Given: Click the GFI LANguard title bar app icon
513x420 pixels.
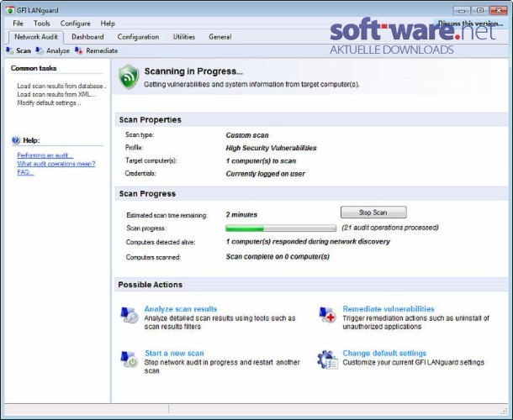Looking at the screenshot, I should (x=10, y=10).
